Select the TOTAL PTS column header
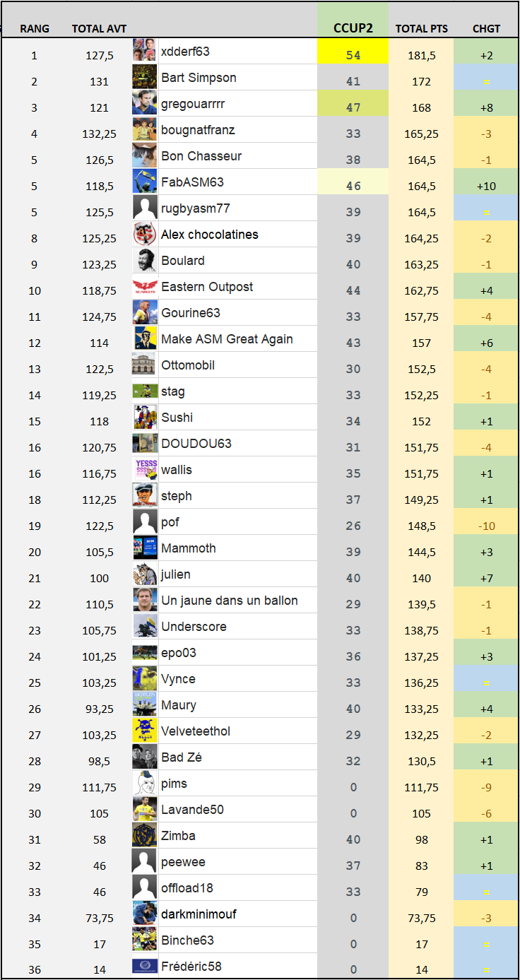This screenshot has width=520, height=980. click(422, 29)
